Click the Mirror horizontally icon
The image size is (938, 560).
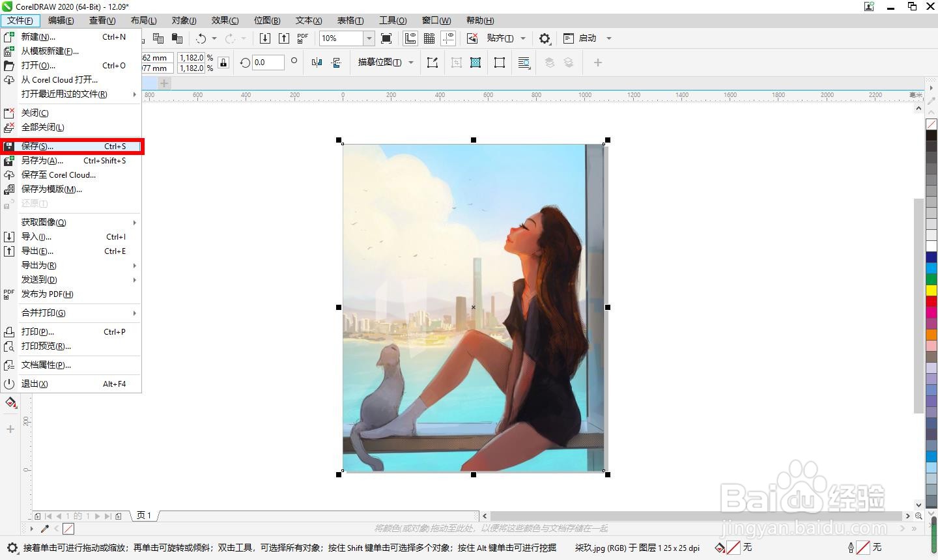point(317,63)
